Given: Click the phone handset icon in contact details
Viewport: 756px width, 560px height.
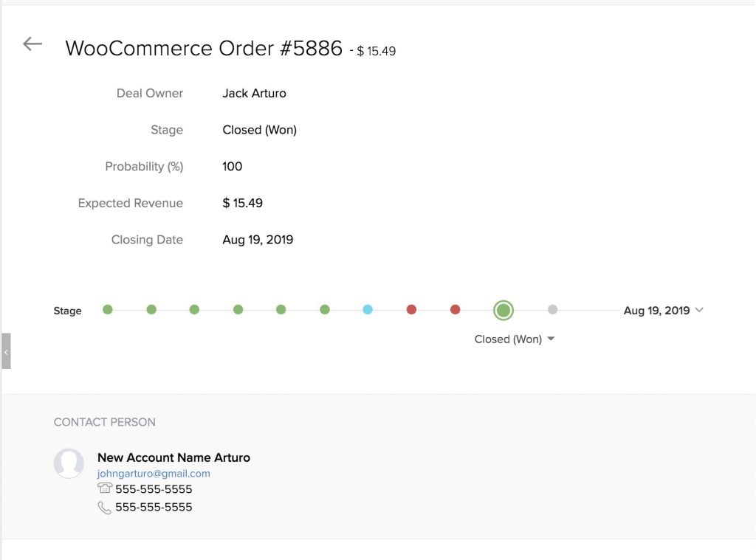Looking at the screenshot, I should coord(104,508).
